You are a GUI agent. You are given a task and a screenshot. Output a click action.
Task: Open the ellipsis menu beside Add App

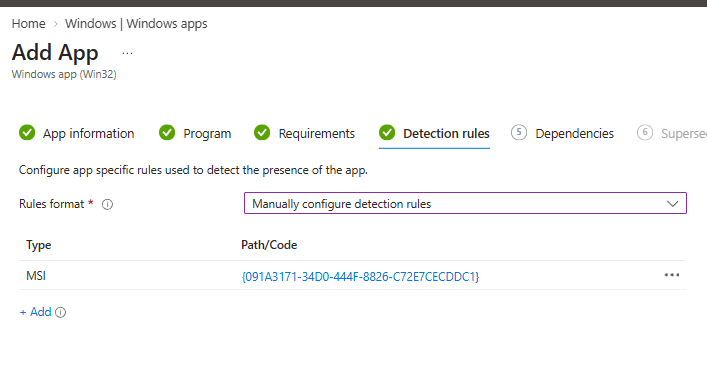pyautogui.click(x=128, y=53)
